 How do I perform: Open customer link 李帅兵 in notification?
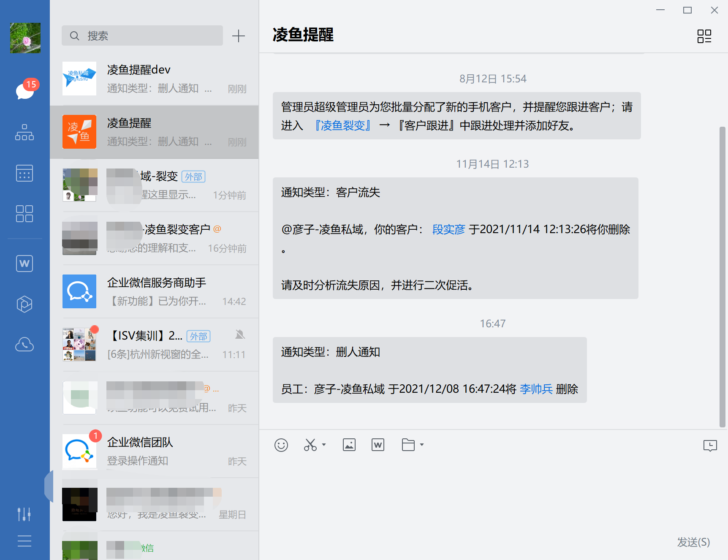tap(536, 389)
